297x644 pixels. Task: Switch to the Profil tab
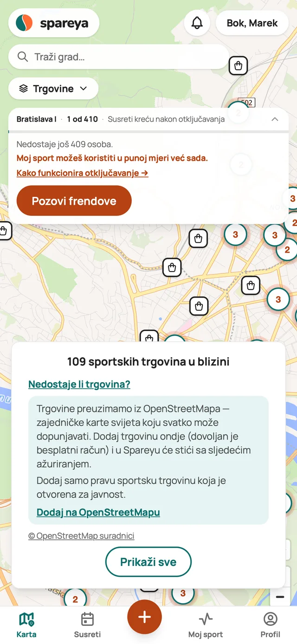pyautogui.click(x=270, y=625)
